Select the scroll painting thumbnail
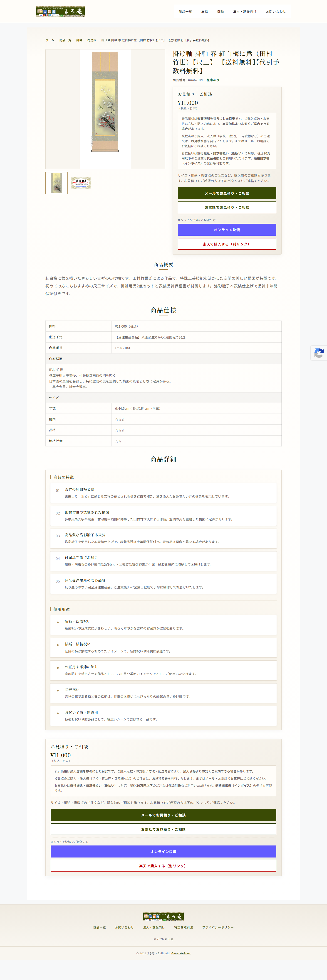This screenshot has width=327, height=980. (57, 183)
